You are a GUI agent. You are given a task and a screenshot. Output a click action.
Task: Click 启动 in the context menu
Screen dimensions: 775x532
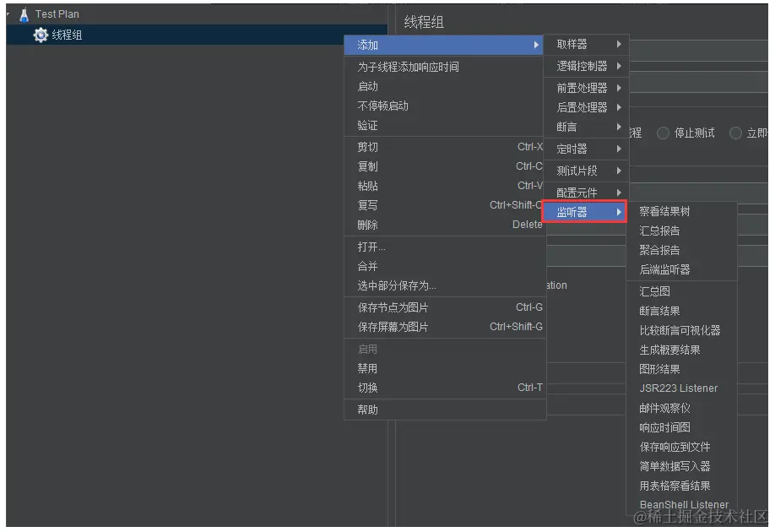[x=444, y=86]
